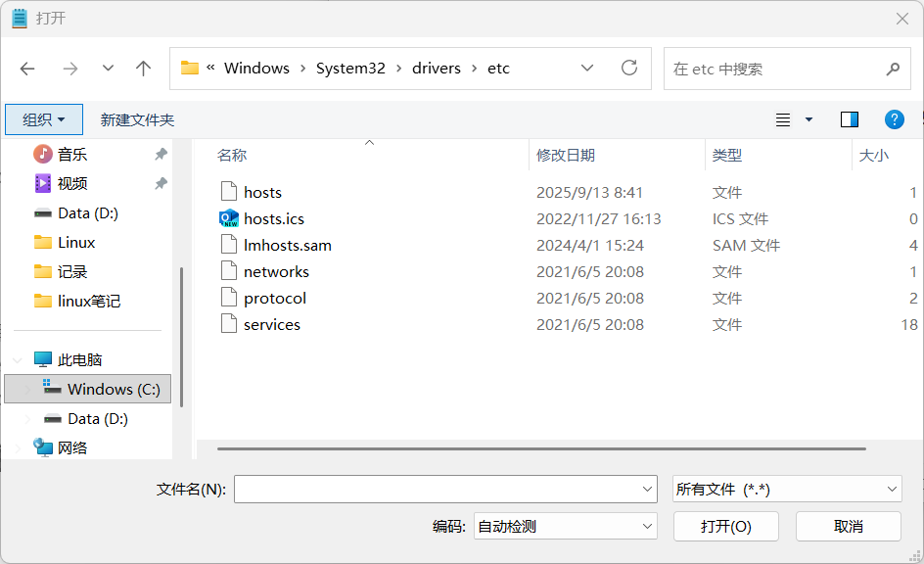924x564 pixels.
Task: Select the hosts file
Action: (263, 192)
